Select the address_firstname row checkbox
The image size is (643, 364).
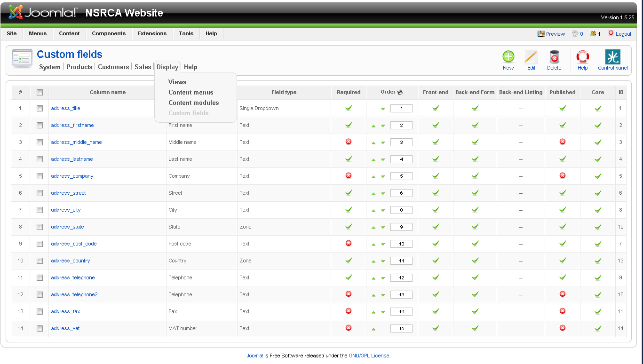(x=40, y=125)
